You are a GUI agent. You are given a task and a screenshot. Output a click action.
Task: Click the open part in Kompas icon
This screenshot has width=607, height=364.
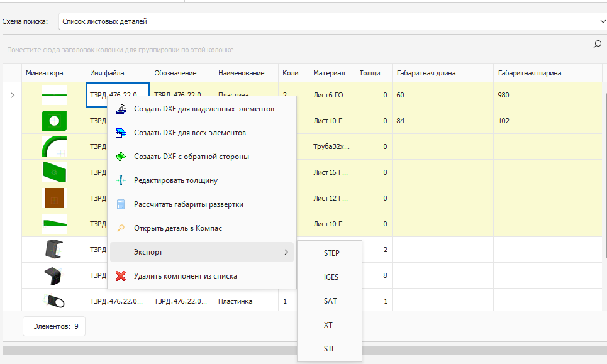point(121,228)
